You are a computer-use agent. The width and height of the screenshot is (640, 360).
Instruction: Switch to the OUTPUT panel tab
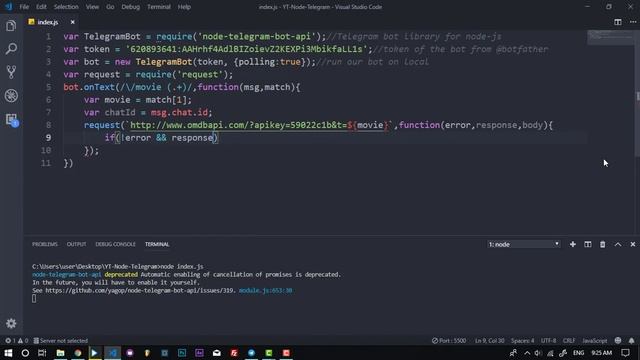click(x=76, y=244)
